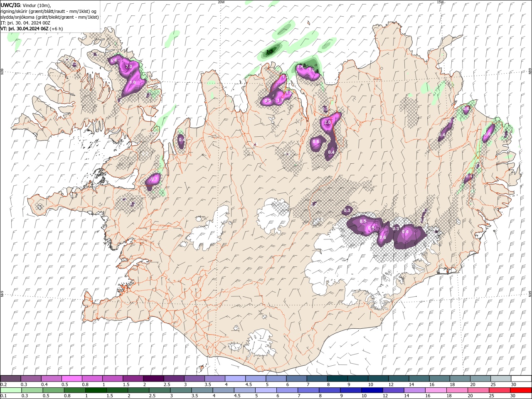Click the '20W' longitude label at top
Screen dimensions: 532x399
(221, 2)
